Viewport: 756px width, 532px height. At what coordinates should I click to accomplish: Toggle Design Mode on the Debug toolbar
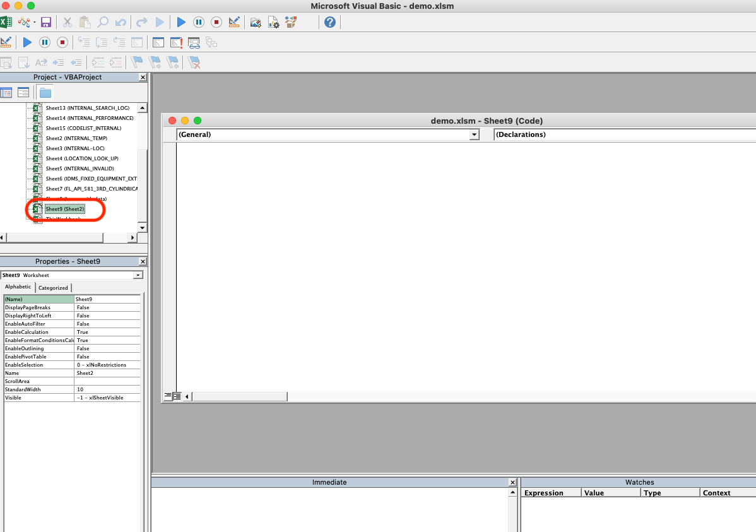[x=6, y=42]
